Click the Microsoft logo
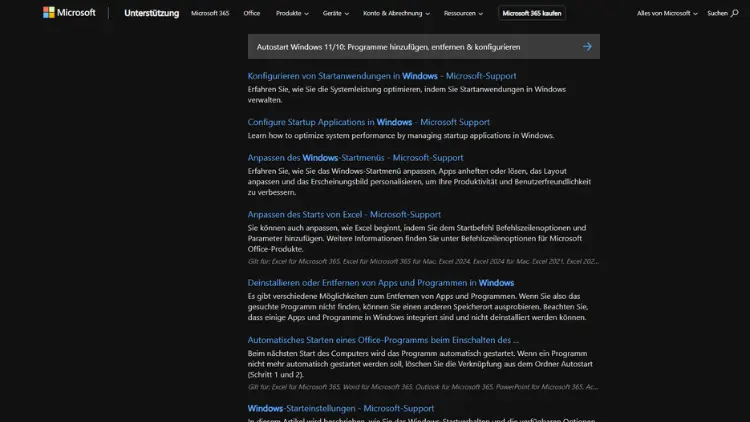The height and width of the screenshot is (422, 750). coord(69,13)
